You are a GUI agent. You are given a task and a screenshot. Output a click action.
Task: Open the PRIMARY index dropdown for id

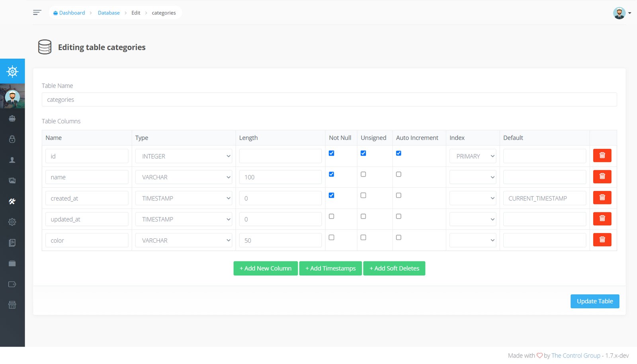tap(473, 156)
